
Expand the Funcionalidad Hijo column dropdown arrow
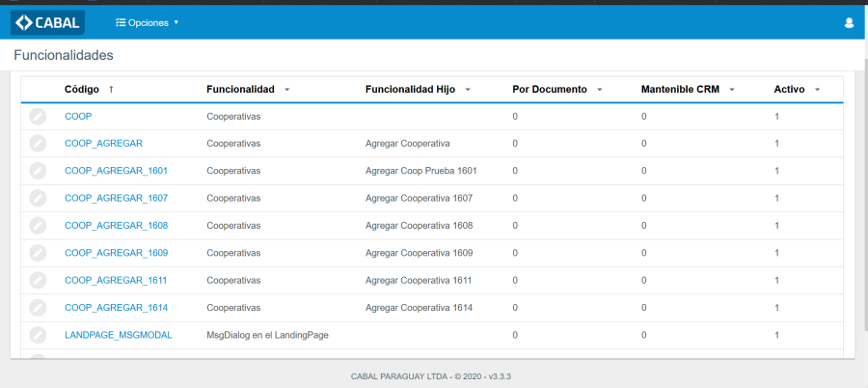tap(468, 90)
